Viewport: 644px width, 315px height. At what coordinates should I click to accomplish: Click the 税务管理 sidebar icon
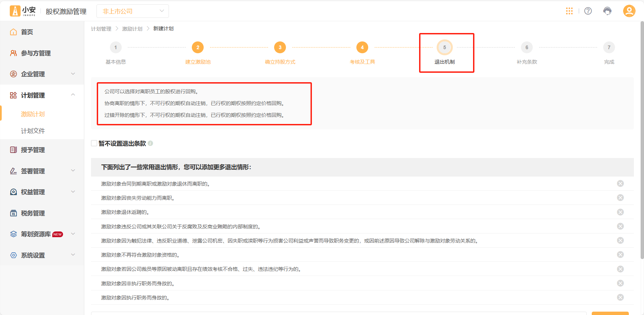click(x=13, y=213)
